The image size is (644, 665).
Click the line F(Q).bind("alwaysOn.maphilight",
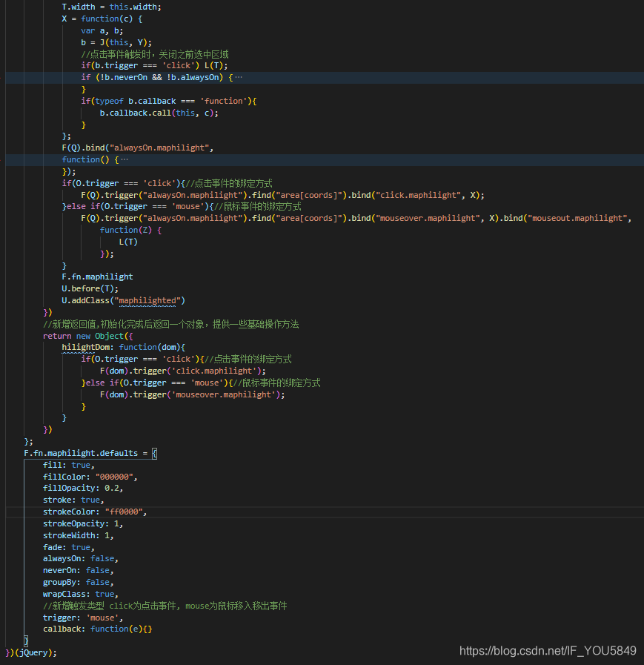point(138,148)
